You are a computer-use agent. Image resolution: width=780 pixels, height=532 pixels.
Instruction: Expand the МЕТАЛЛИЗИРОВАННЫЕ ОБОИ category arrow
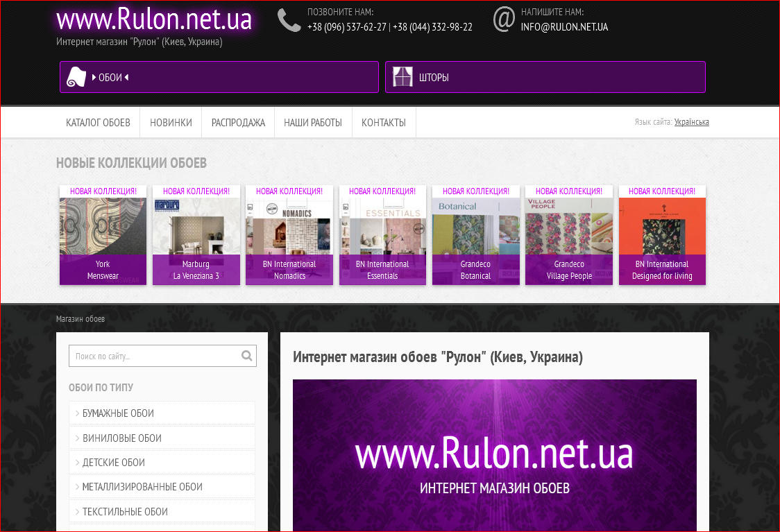coord(77,487)
